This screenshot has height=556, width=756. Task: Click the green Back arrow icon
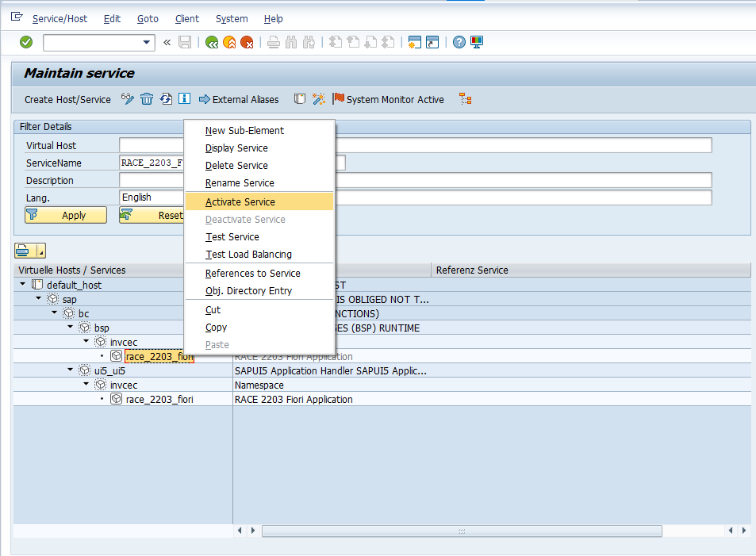[212, 42]
